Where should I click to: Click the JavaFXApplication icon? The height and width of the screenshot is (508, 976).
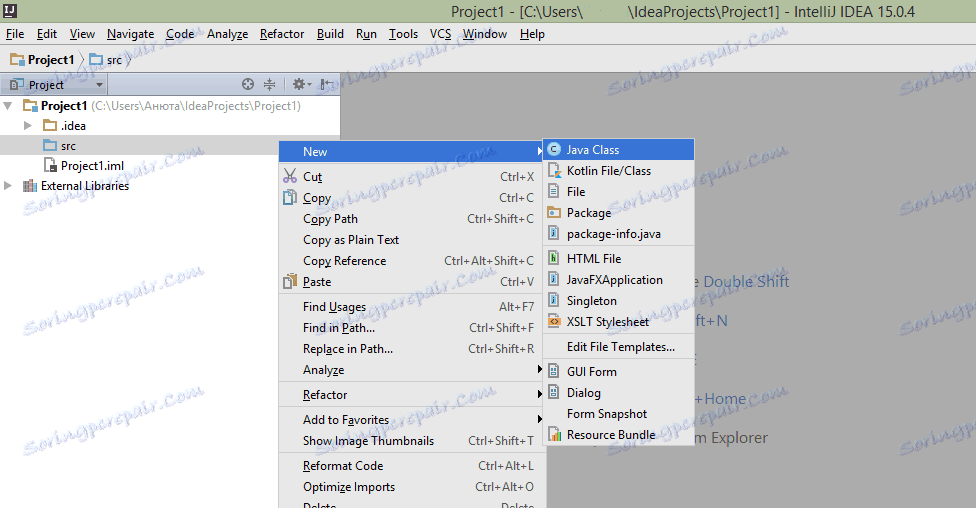[x=553, y=280]
